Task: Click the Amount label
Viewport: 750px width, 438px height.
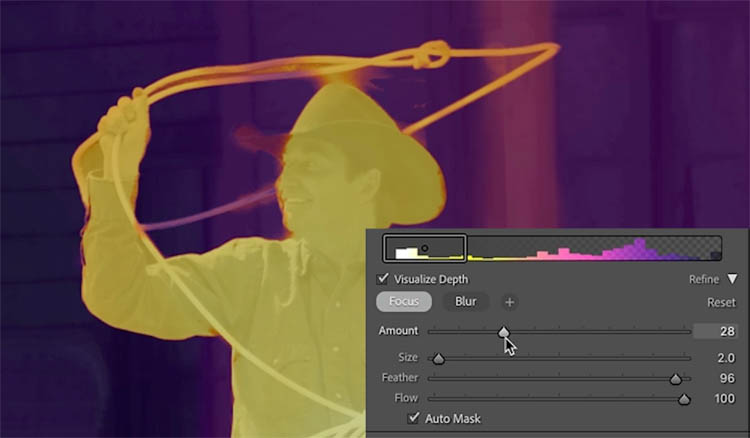Action: point(398,331)
